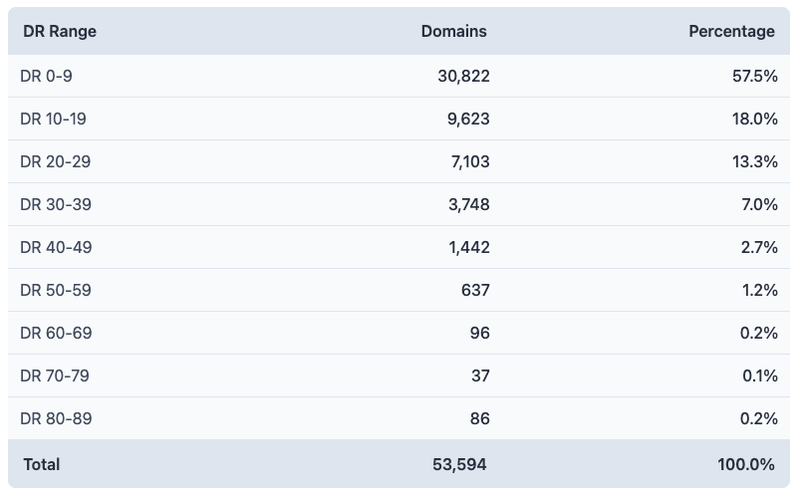Select the DR 0-9 row label
Image resolution: width=800 pixels, height=500 pixels.
click(x=46, y=76)
